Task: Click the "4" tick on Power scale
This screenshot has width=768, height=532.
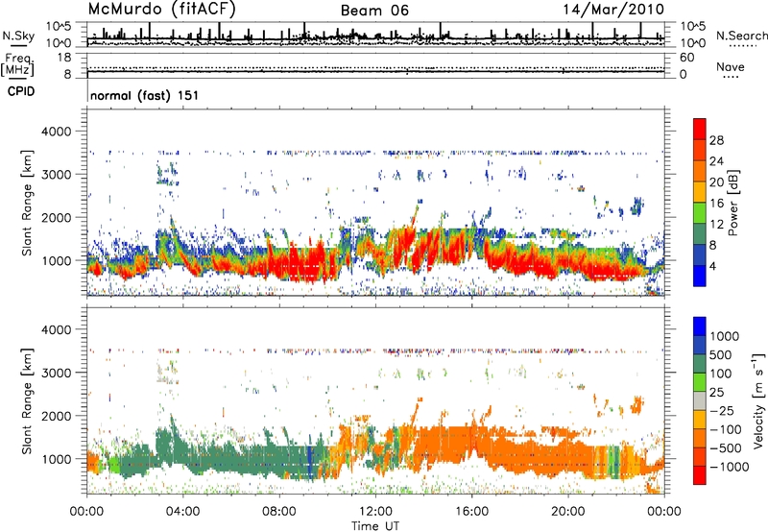Action: 713,266
